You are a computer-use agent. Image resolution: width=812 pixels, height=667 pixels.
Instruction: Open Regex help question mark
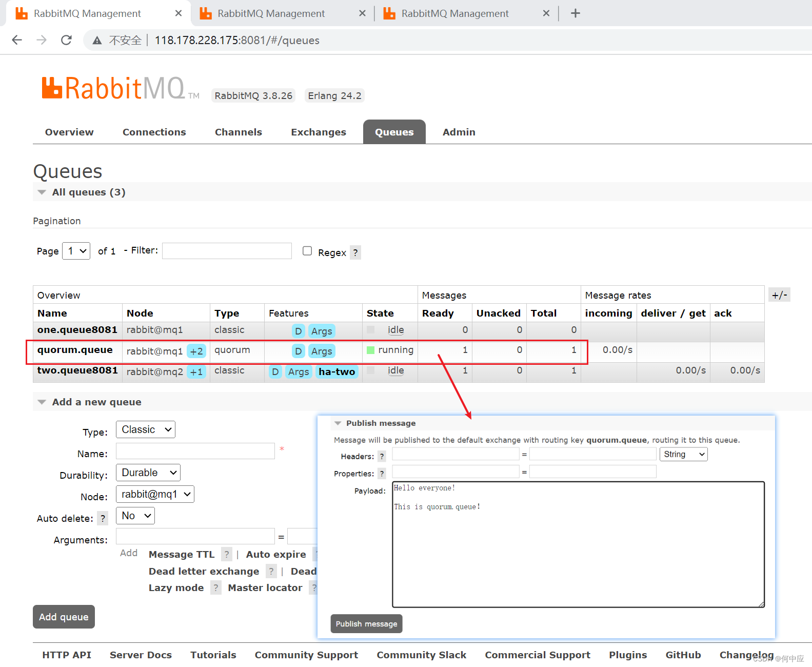(355, 252)
